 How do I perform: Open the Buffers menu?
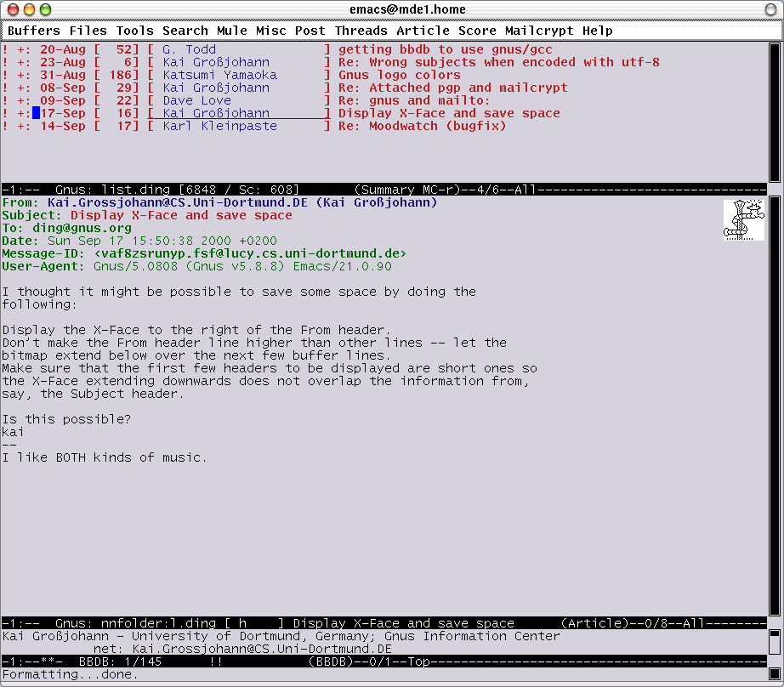tap(33, 31)
